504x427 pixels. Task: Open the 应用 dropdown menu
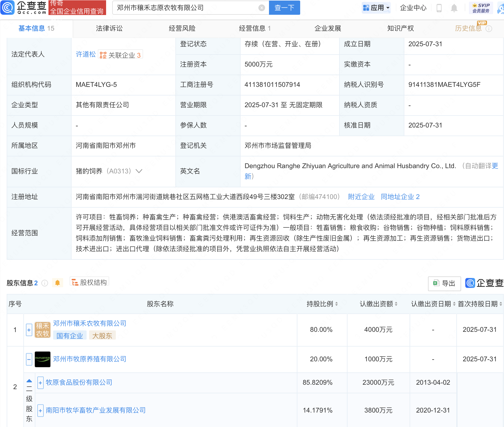click(376, 8)
